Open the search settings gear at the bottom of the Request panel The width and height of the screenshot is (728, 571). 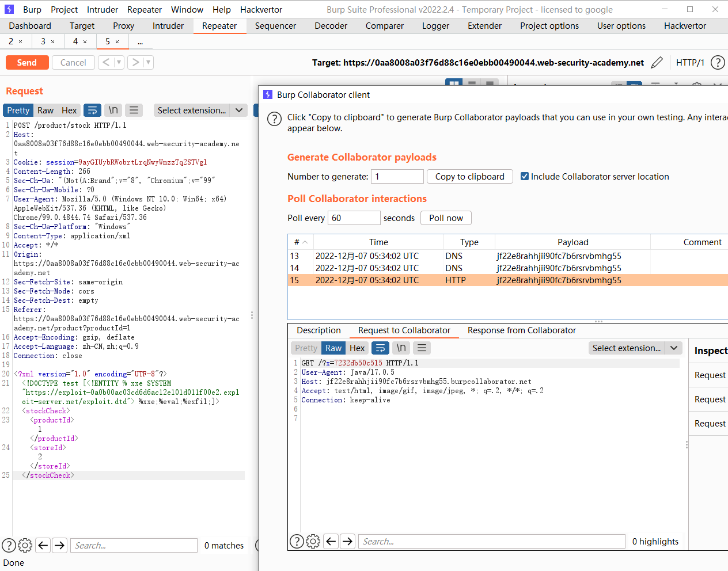[x=25, y=545]
